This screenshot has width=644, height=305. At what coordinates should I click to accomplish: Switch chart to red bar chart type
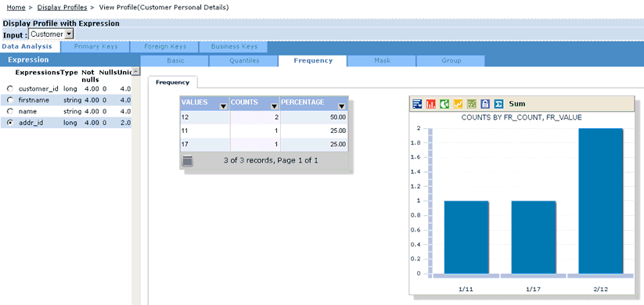pos(431,104)
